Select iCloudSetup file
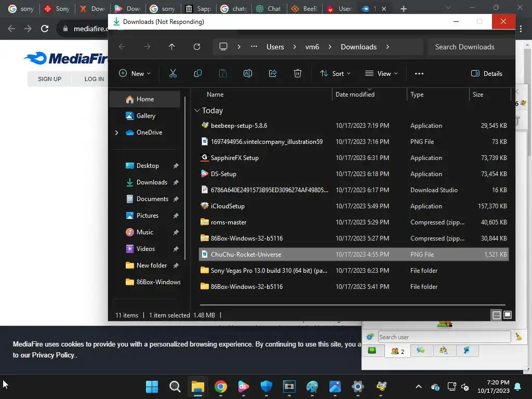The height and width of the screenshot is (399, 532). click(353, 206)
